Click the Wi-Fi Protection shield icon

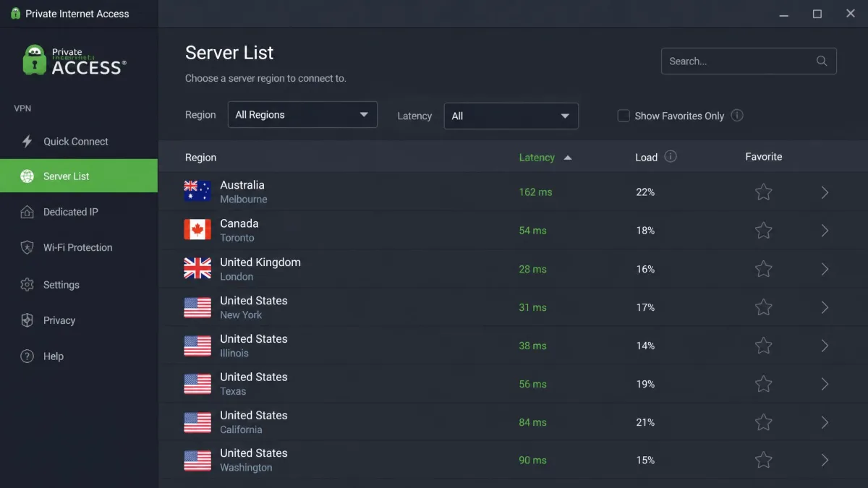(27, 247)
